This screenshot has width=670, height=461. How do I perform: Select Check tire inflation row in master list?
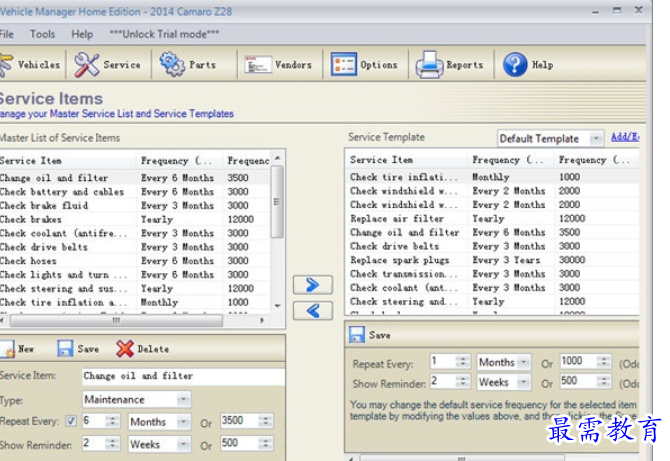coord(135,302)
